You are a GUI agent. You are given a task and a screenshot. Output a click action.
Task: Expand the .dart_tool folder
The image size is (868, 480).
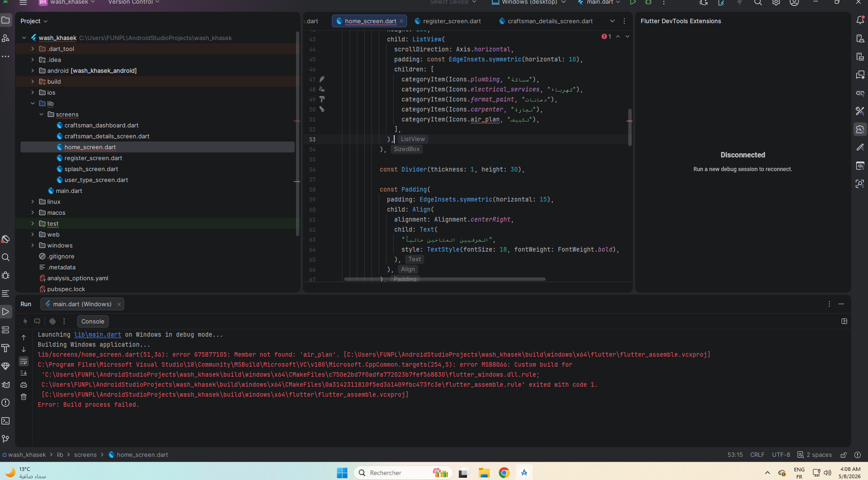click(32, 49)
